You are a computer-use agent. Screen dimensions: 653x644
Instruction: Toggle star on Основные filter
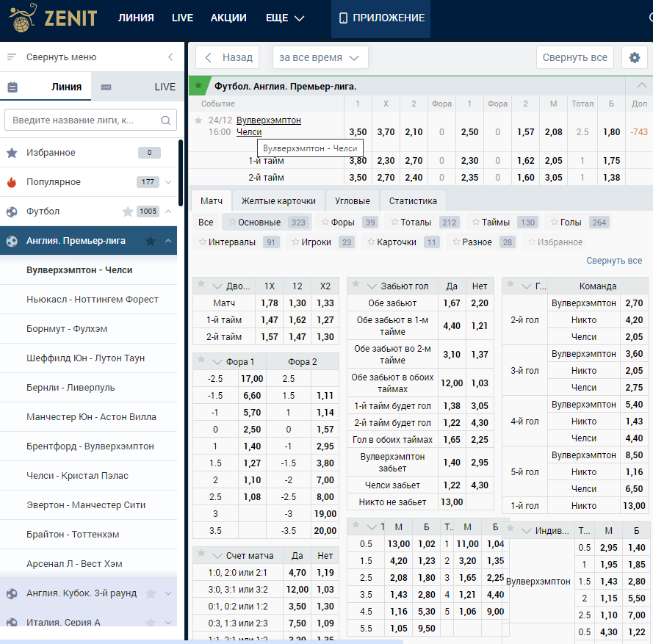tap(232, 222)
